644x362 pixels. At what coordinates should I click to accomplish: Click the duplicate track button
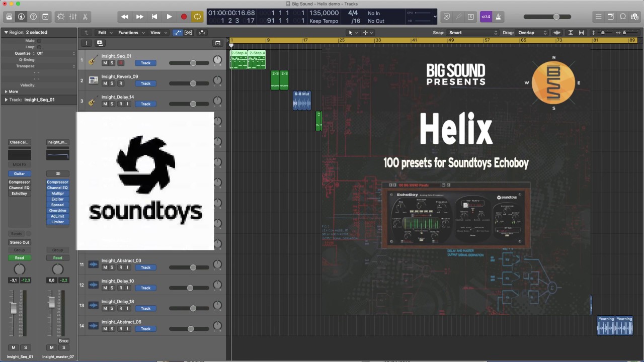click(x=100, y=43)
